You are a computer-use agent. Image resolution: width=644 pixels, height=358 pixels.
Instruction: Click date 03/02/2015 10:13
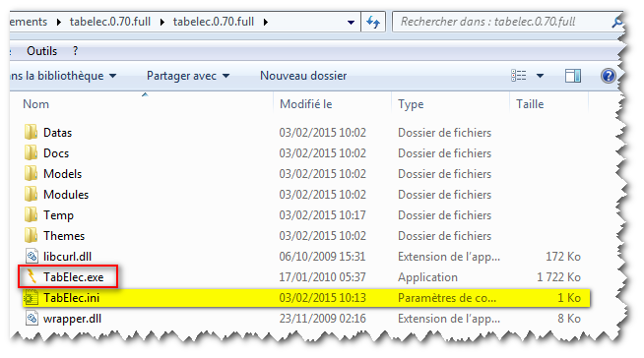coord(322,298)
